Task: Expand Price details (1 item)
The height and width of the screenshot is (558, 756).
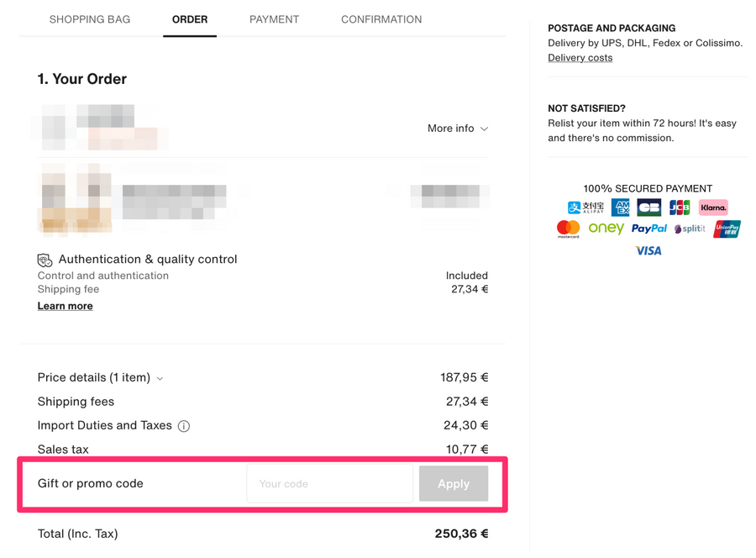Action: [100, 378]
